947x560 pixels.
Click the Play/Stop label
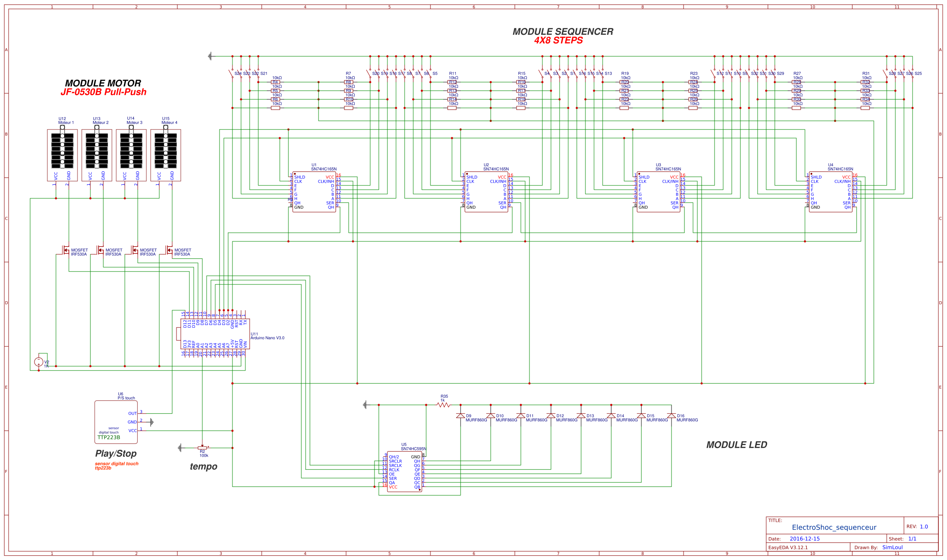115,453
